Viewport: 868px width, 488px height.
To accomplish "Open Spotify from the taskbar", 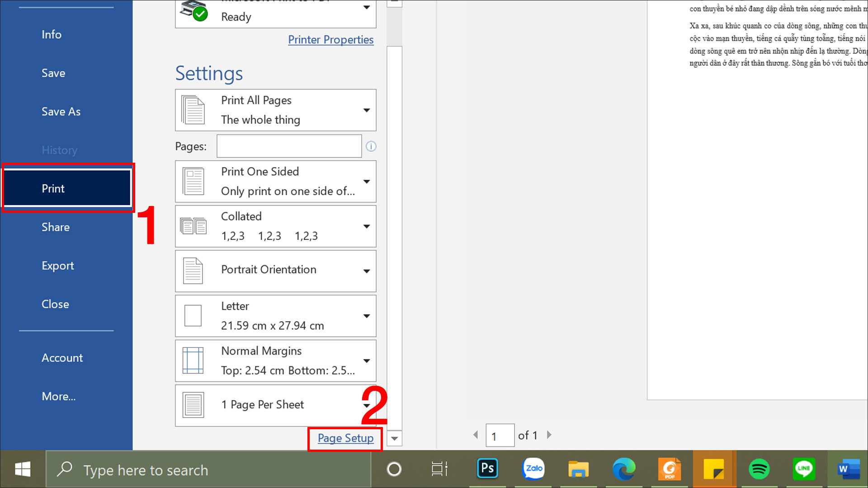I will (759, 469).
